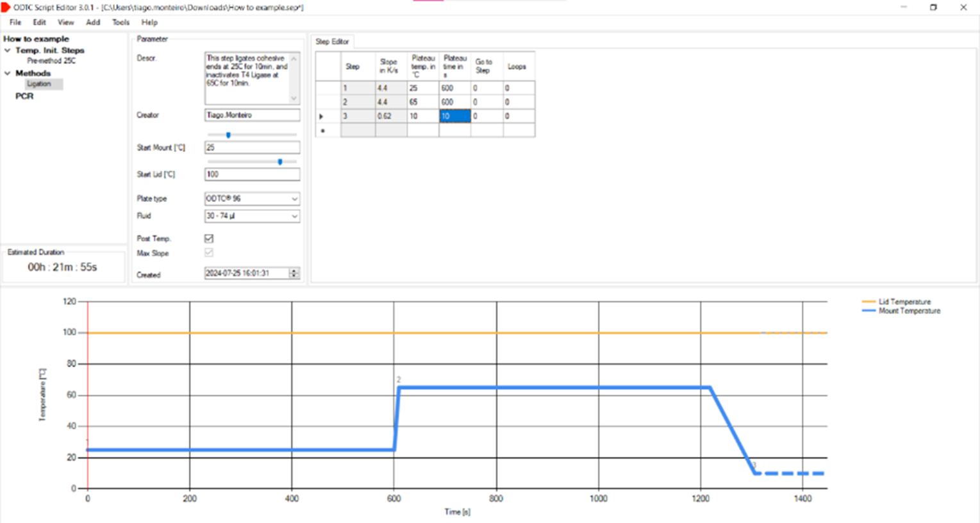Adjust the Start Lid temperature slider
The height and width of the screenshot is (523, 980).
pyautogui.click(x=279, y=162)
